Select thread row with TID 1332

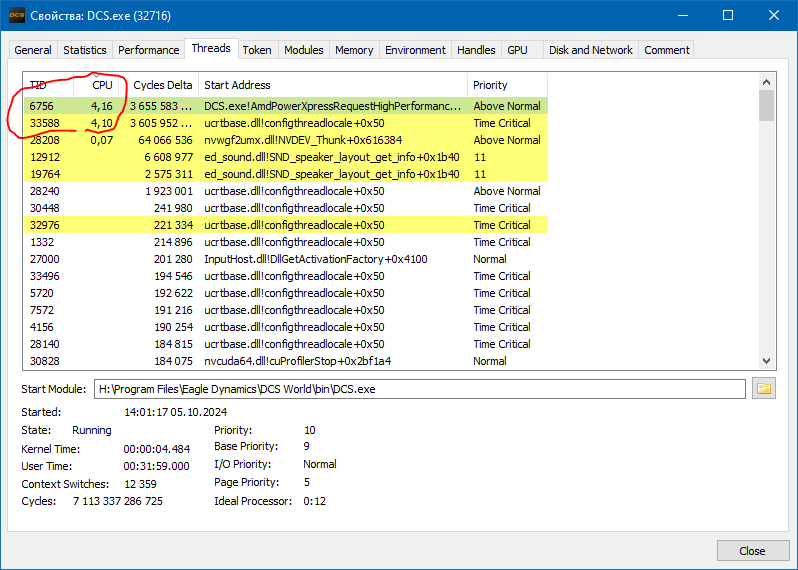point(286,242)
